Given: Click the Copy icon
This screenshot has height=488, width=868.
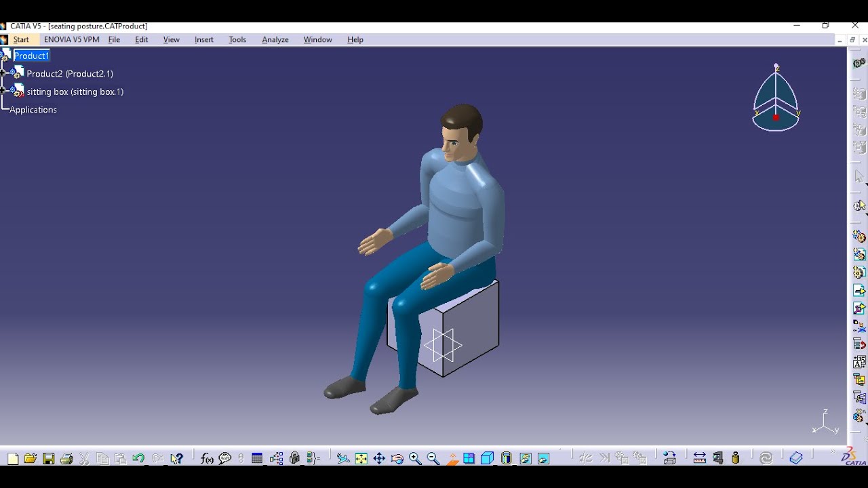Looking at the screenshot, I should click(x=102, y=459).
